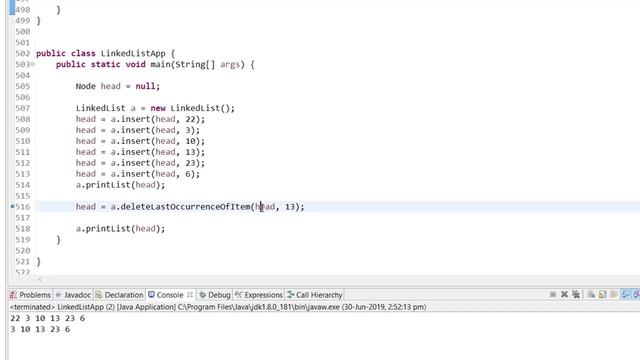The width and height of the screenshot is (640, 360).
Task: Click the editor horizontal scrollbar left arrow
Action: coord(40,279)
